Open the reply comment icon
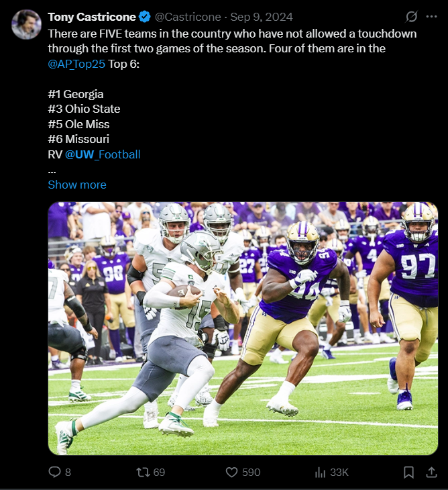Image resolution: width=448 pixels, height=490 pixels. click(x=54, y=472)
